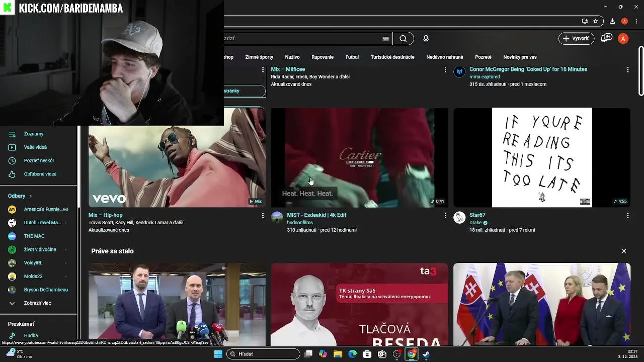Bookmark this page with the star icon
Screen dimensions: 644x362
[596, 21]
